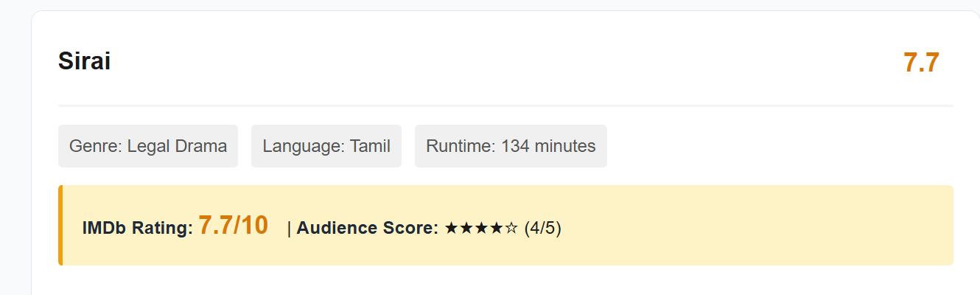Click the orange accent bar of rating box
Screen dimensions: 980x295
coord(60,225)
